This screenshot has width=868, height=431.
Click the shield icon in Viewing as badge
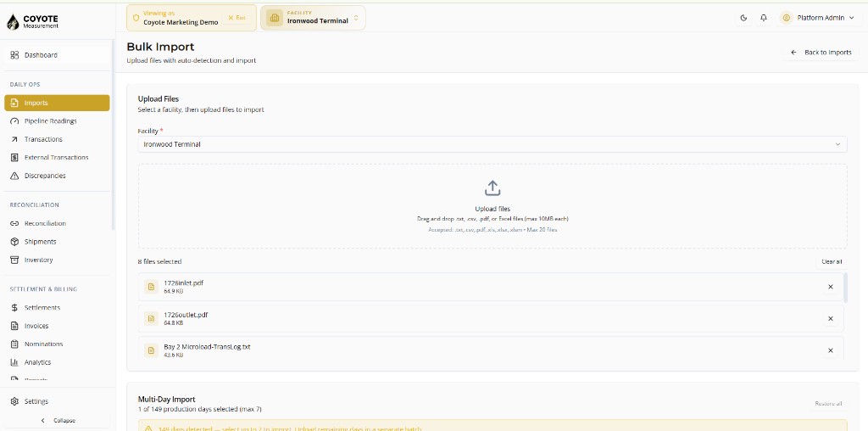pos(136,18)
